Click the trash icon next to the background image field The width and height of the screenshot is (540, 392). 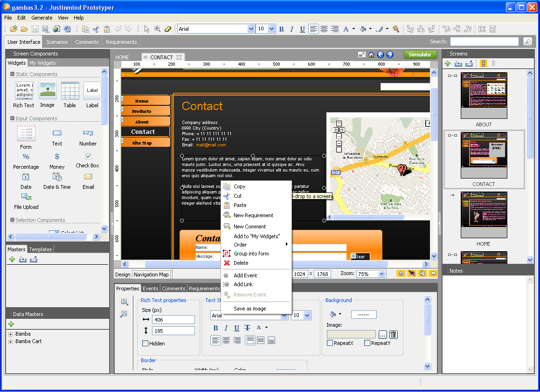[x=393, y=334]
